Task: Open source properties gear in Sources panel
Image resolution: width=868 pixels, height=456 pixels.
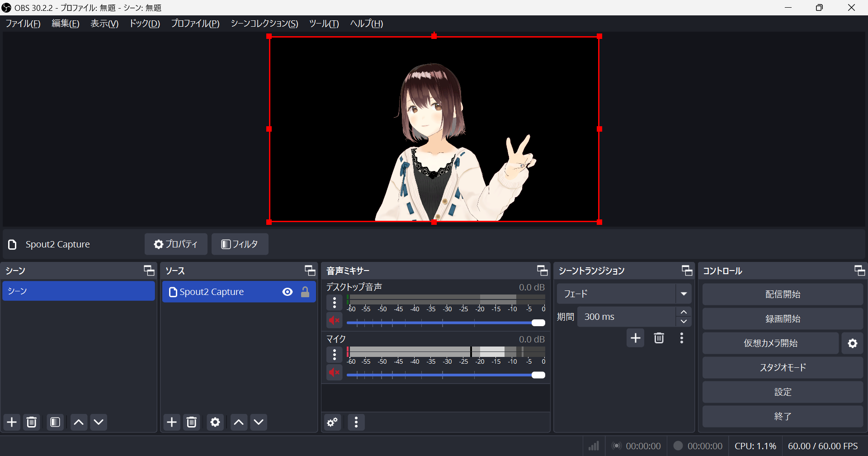Action: (x=215, y=422)
